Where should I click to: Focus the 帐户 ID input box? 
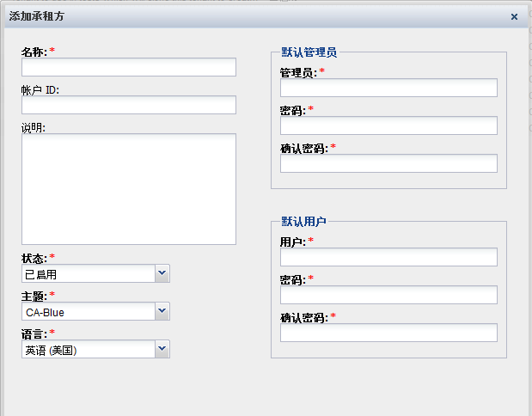pos(129,105)
